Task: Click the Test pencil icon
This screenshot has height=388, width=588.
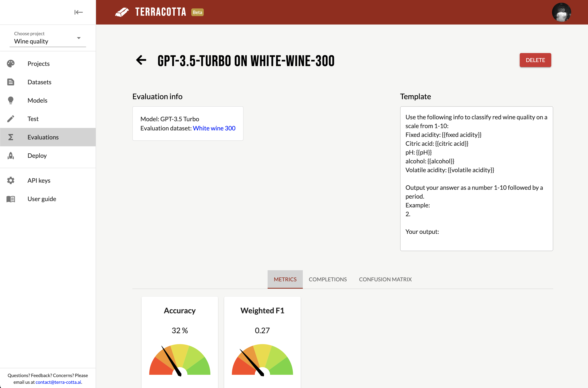Action: coord(11,119)
